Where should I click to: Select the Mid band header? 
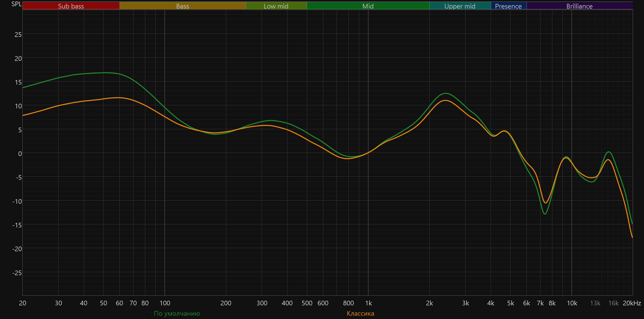368,6
